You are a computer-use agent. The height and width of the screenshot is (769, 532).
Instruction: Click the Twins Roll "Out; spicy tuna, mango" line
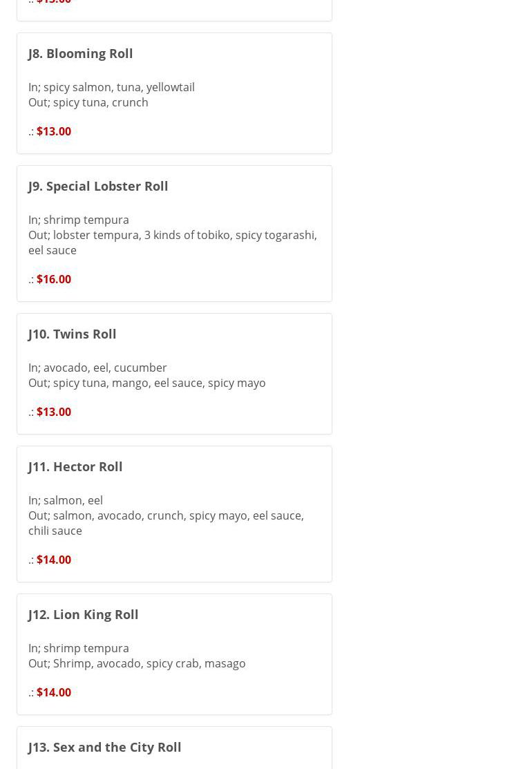coord(146,383)
